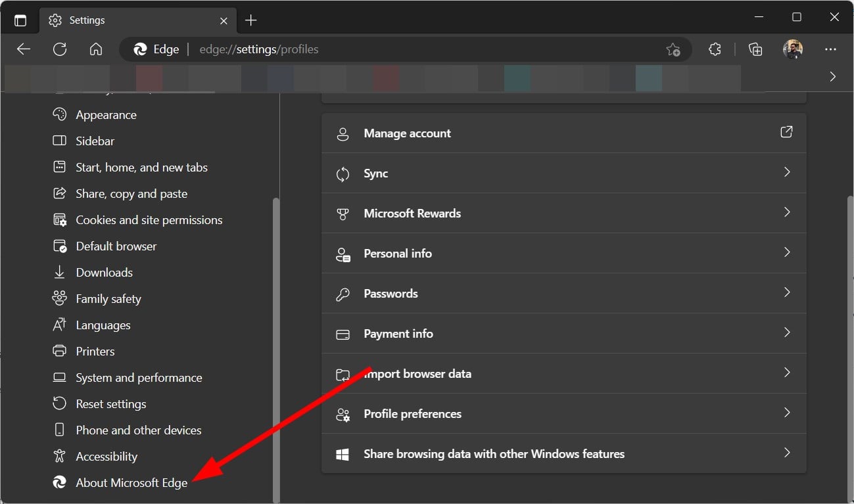Go back with the back arrow
The height and width of the screenshot is (504, 854).
[24, 49]
